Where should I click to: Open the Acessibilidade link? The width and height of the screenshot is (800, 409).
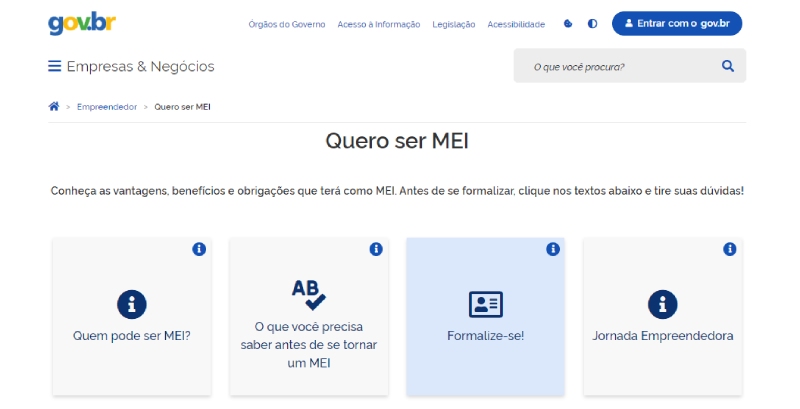(516, 24)
